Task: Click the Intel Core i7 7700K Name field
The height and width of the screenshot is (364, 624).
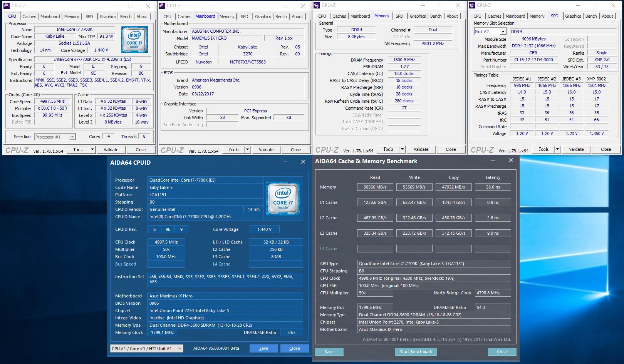Action: (x=75, y=29)
